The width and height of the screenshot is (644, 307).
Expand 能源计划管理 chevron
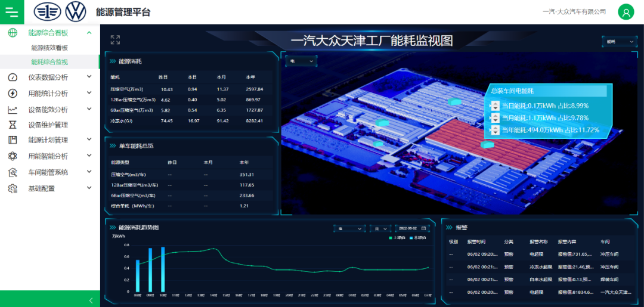click(x=89, y=139)
